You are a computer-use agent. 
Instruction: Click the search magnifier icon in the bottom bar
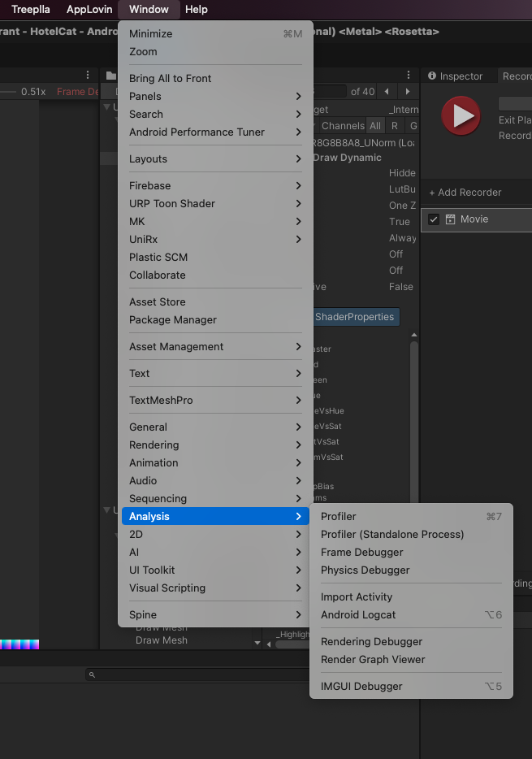(92, 674)
